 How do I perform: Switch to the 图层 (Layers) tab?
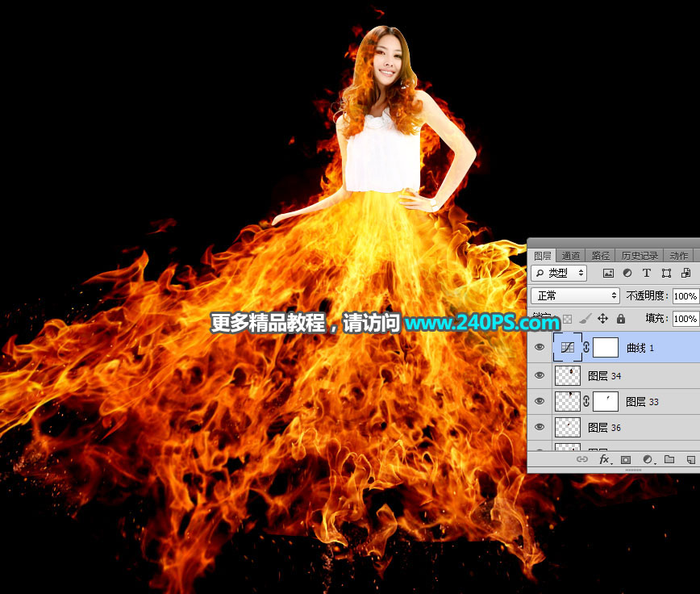point(543,256)
